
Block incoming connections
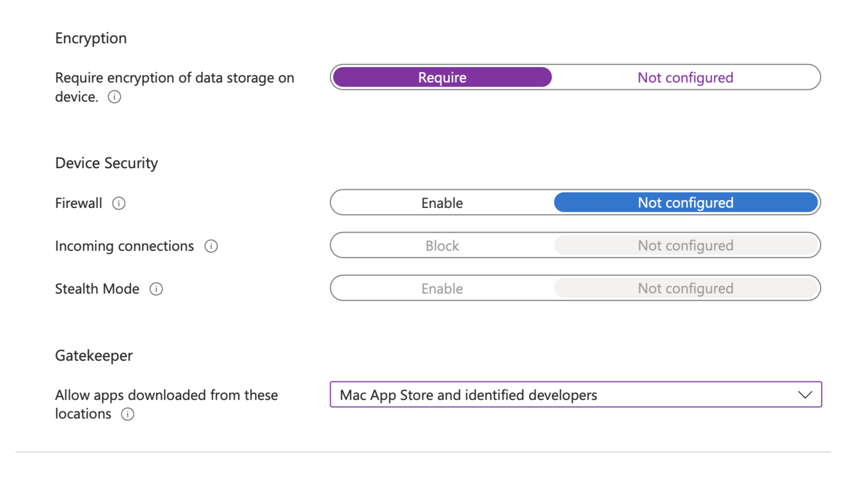[x=442, y=246]
